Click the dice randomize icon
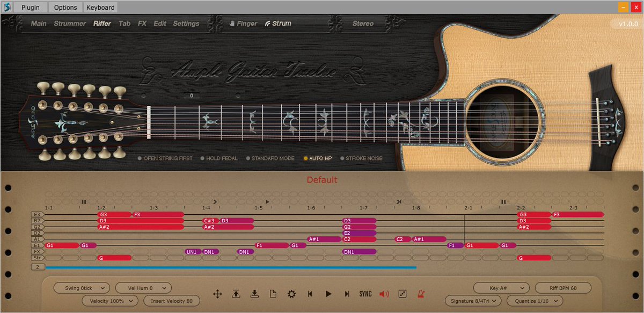Image resolution: width=644 pixels, height=313 pixels. point(402,294)
